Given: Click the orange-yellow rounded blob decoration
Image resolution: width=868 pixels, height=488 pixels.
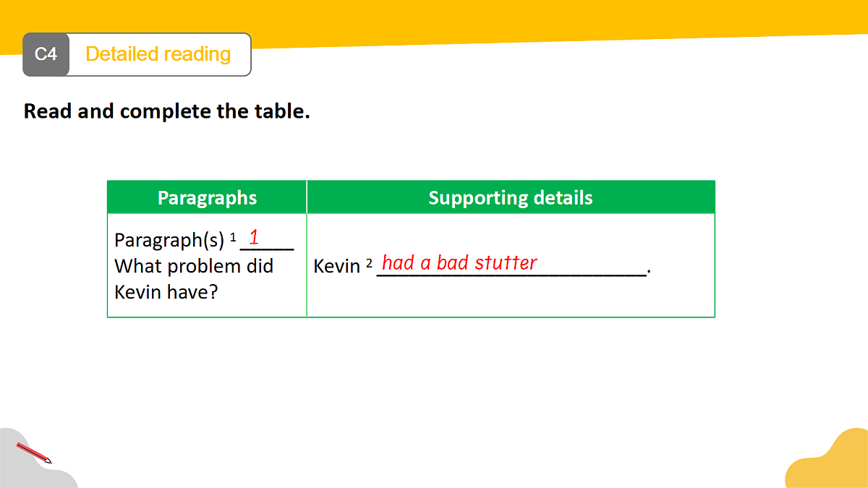Looking at the screenshot, I should coord(827,458).
